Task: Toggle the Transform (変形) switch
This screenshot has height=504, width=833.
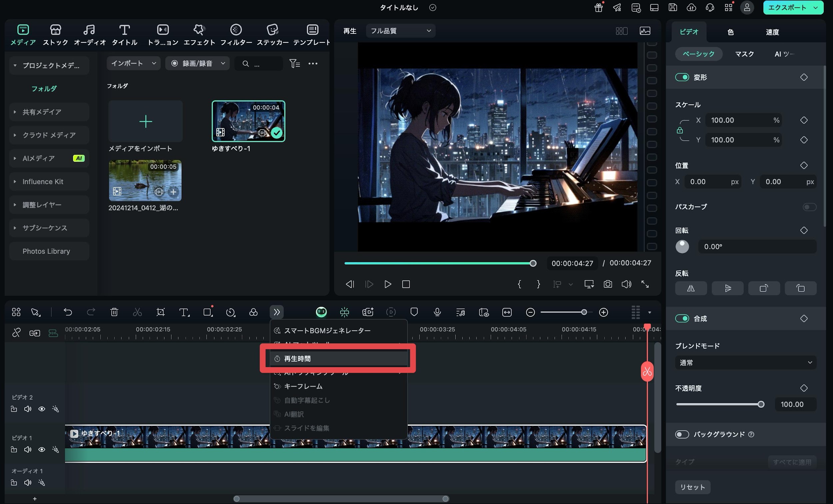Action: (x=682, y=77)
